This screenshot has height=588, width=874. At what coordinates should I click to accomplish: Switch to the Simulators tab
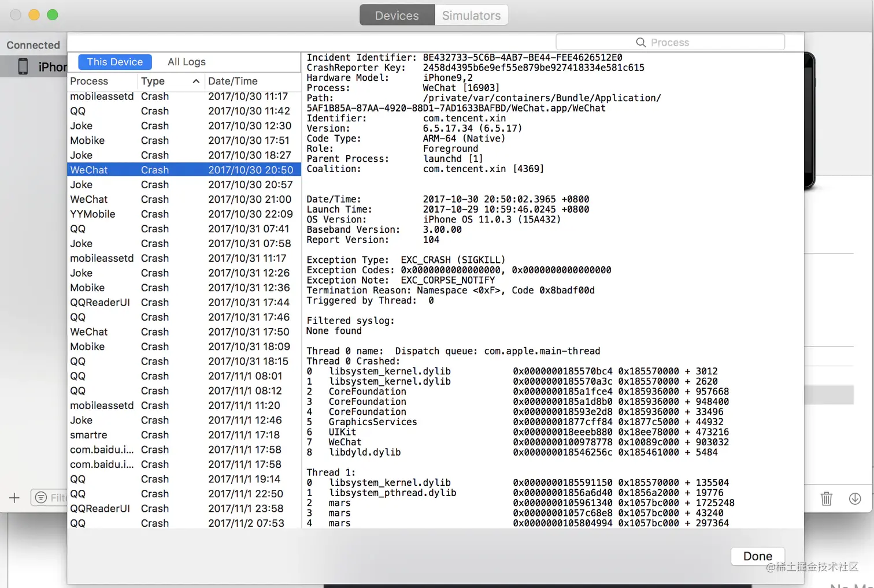(x=471, y=15)
